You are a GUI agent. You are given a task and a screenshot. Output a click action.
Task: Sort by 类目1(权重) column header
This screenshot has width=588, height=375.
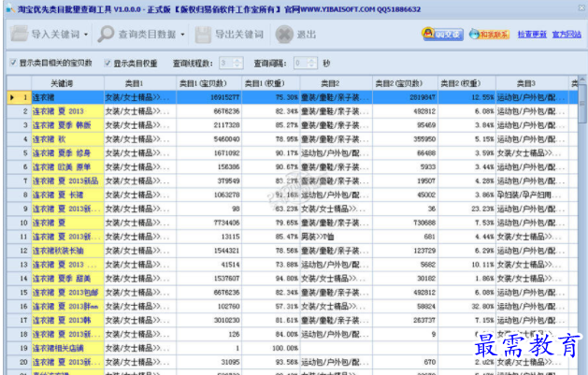(x=271, y=83)
